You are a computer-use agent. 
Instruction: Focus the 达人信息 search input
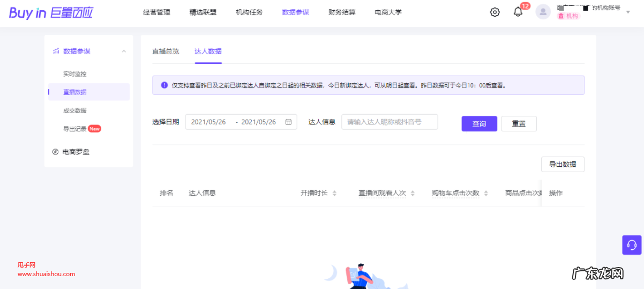pos(390,122)
